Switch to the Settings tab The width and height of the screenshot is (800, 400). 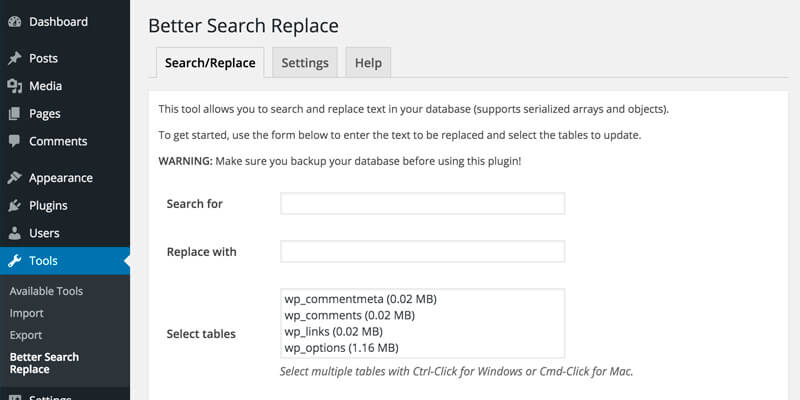point(305,63)
